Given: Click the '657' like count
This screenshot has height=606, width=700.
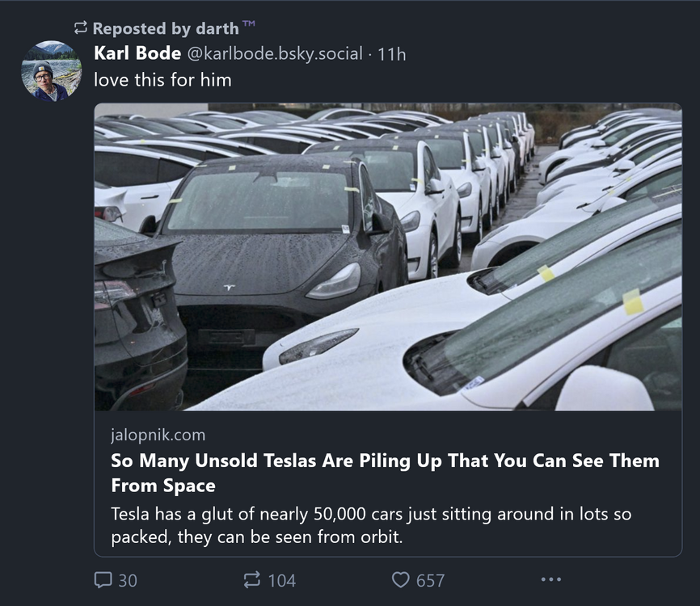Looking at the screenshot, I should point(432,580).
